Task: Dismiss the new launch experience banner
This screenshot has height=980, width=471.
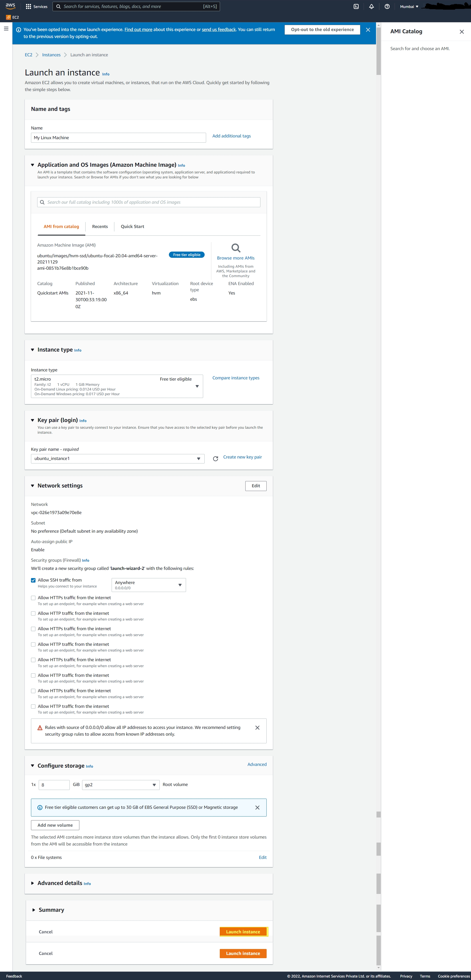Action: (x=368, y=30)
